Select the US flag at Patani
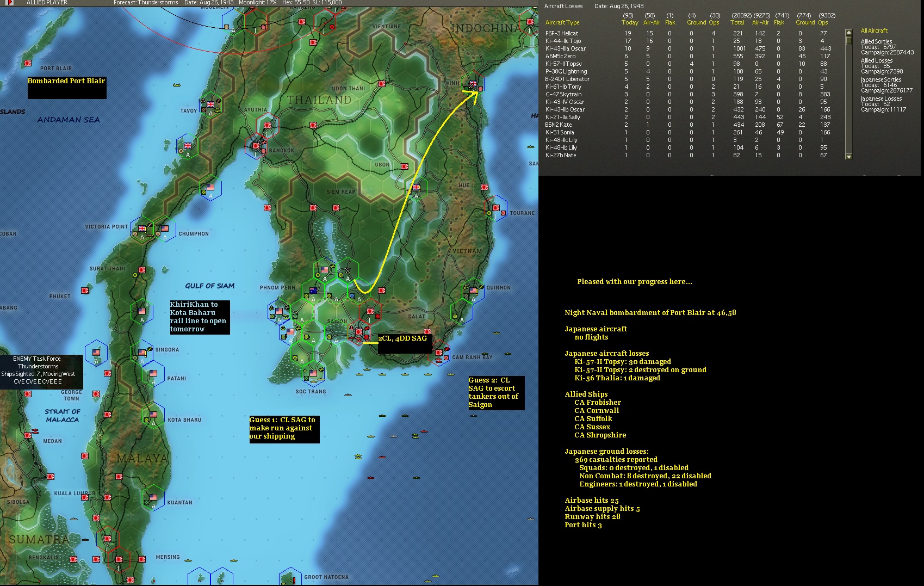The height and width of the screenshot is (586, 924). tap(153, 373)
